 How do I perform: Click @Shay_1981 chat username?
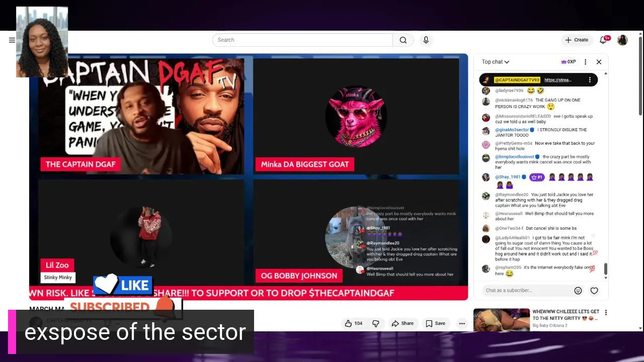tap(508, 177)
